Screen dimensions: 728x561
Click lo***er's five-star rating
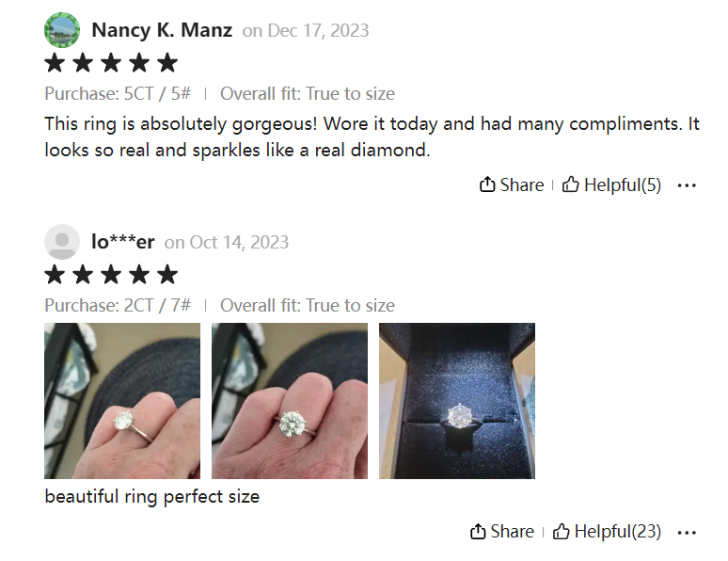click(x=111, y=275)
